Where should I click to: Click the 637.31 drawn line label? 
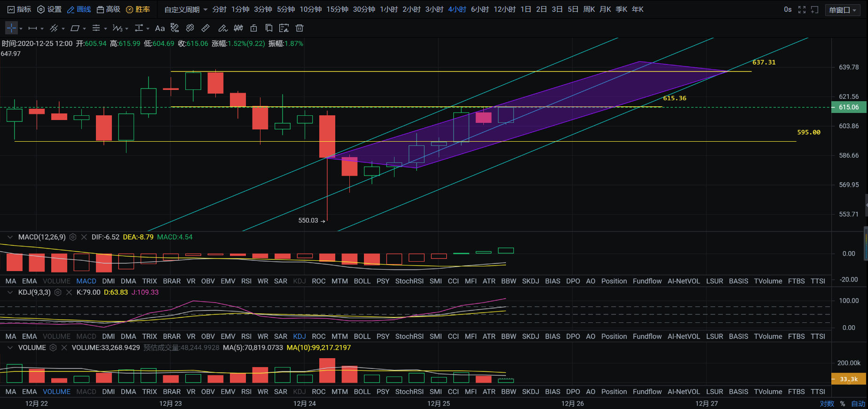(x=764, y=62)
